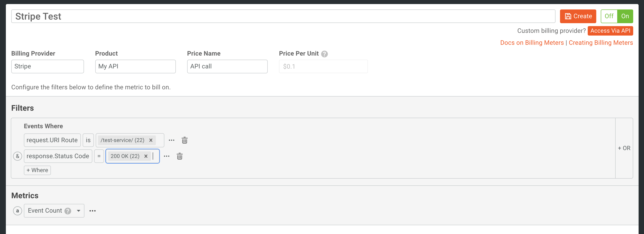This screenshot has height=234, width=644.
Task: Toggle the & connector between filter rows
Action: pos(17,156)
